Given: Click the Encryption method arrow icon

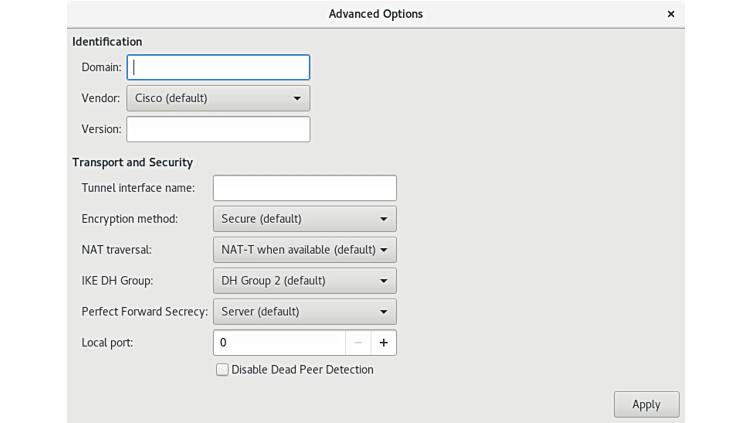Looking at the screenshot, I should (x=384, y=219).
